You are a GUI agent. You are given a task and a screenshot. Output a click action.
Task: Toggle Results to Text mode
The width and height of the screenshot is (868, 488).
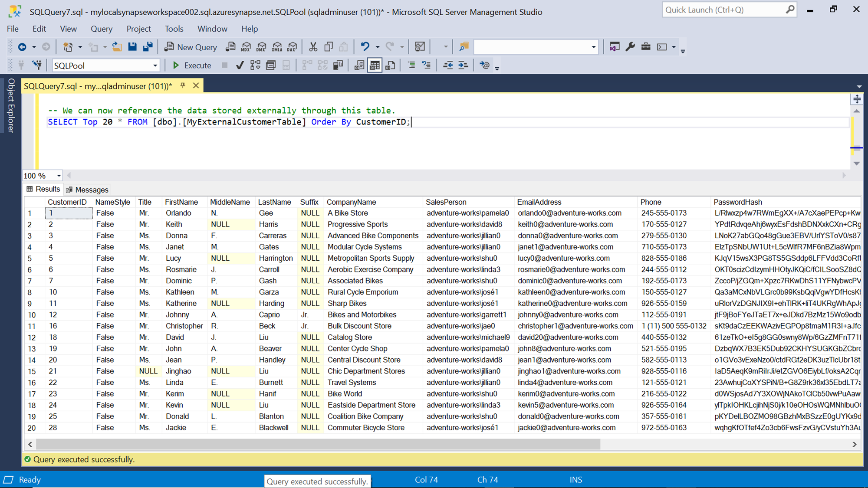(x=359, y=66)
